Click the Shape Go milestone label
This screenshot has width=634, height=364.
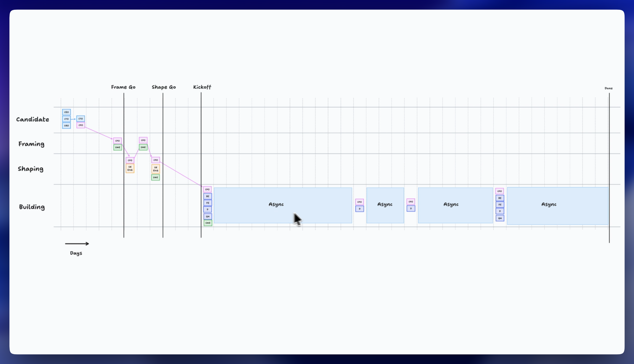tap(164, 87)
